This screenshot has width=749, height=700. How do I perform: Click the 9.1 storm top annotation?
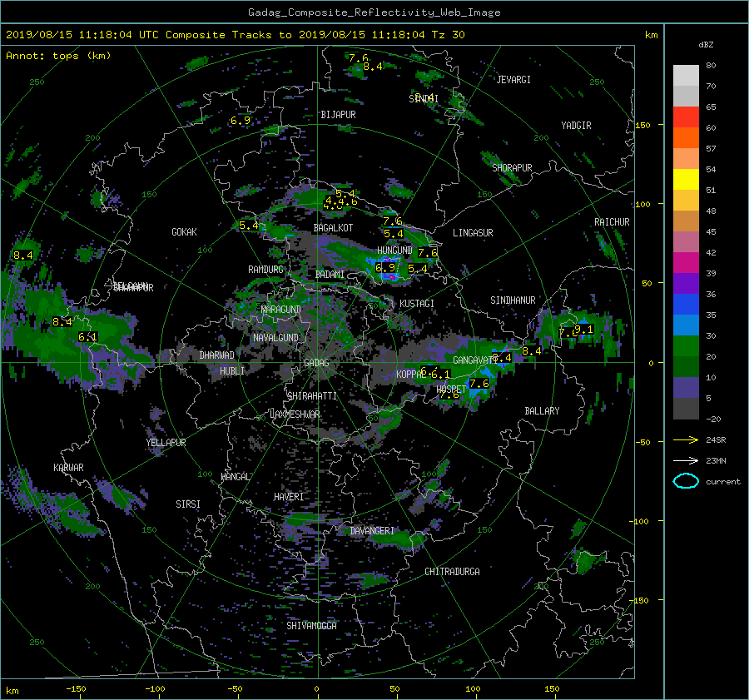tap(584, 330)
